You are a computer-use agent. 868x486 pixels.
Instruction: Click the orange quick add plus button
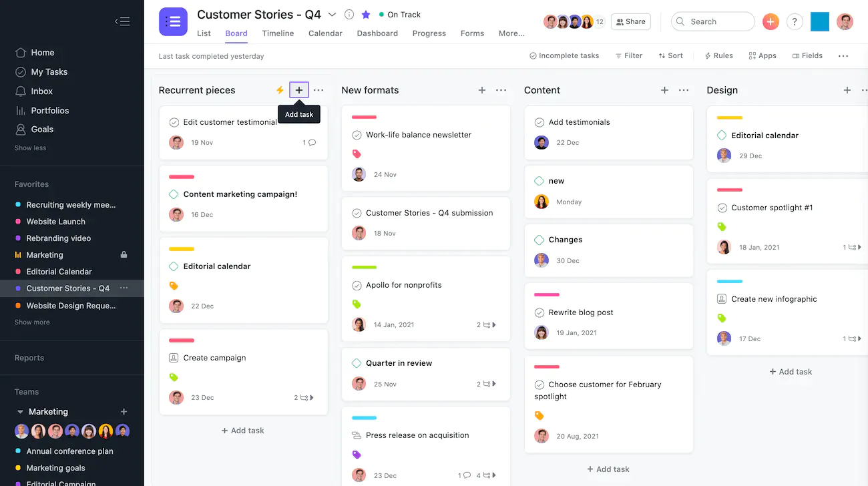click(771, 21)
